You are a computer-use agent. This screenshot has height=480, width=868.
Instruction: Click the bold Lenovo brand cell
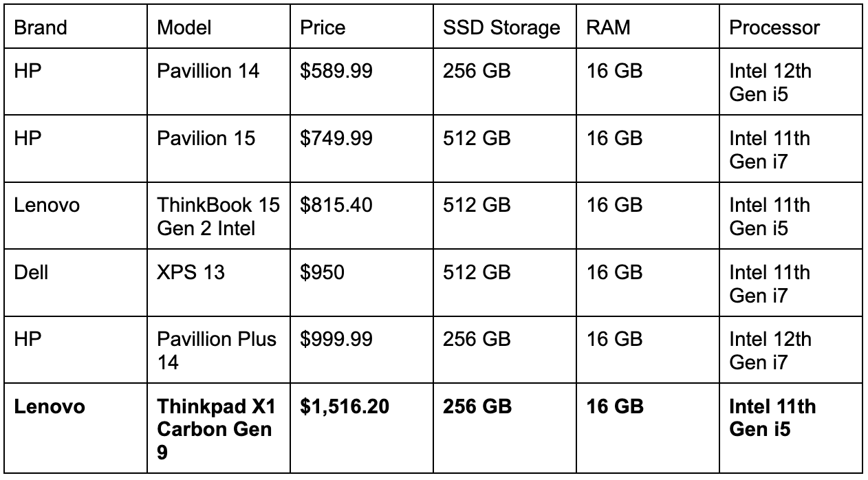(x=50, y=406)
